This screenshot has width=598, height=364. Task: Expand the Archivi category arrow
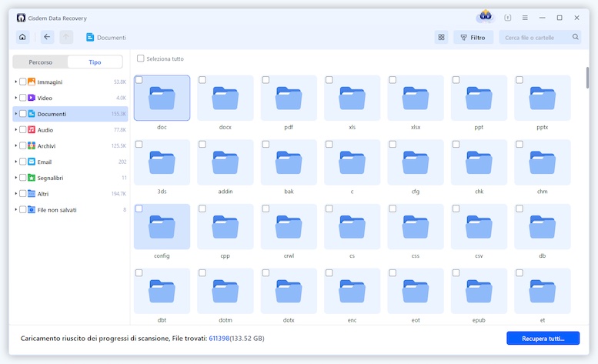15,145
